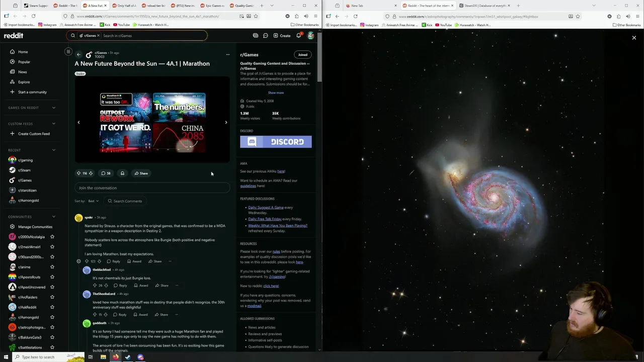Toggle favorite star for r/2000sNostalgia
The width and height of the screenshot is (644, 362).
52,237
